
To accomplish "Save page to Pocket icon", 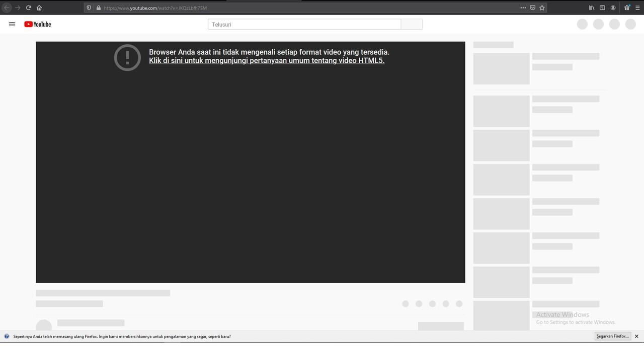I will tap(532, 8).
